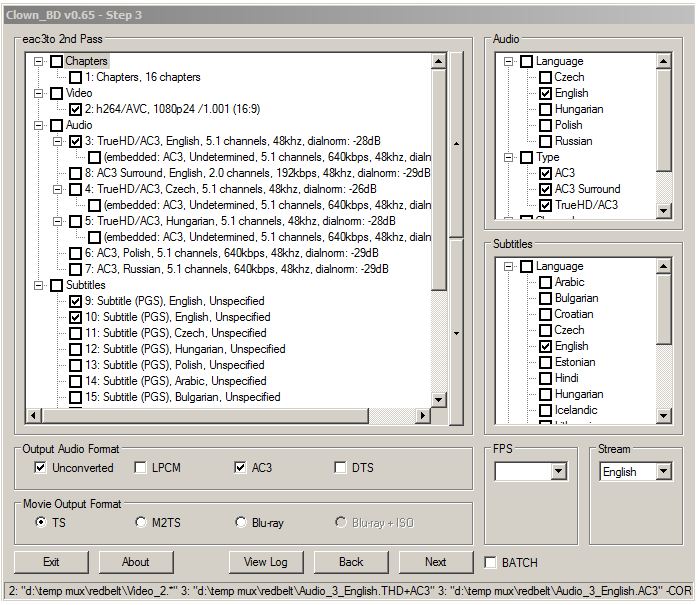Click the Exit button
Image resolution: width=698 pixels, height=605 pixels.
51,563
